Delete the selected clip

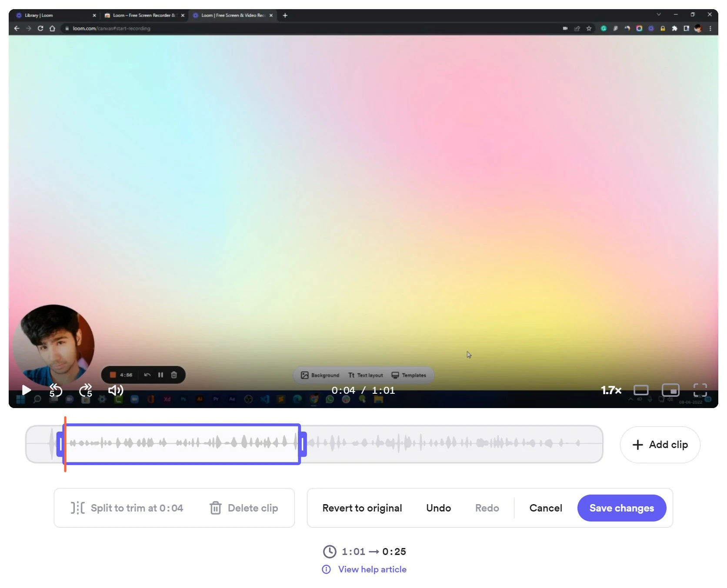tap(243, 508)
